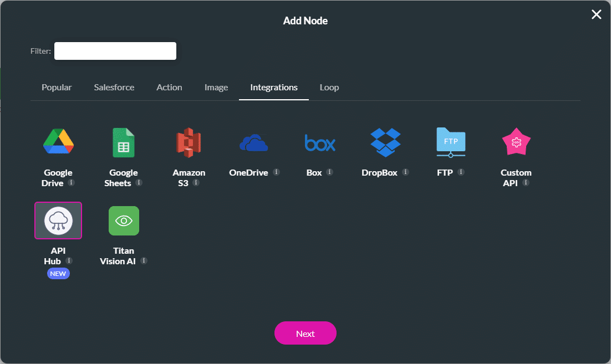Open the Salesforce tab
Screen dimensions: 611x364
point(114,87)
